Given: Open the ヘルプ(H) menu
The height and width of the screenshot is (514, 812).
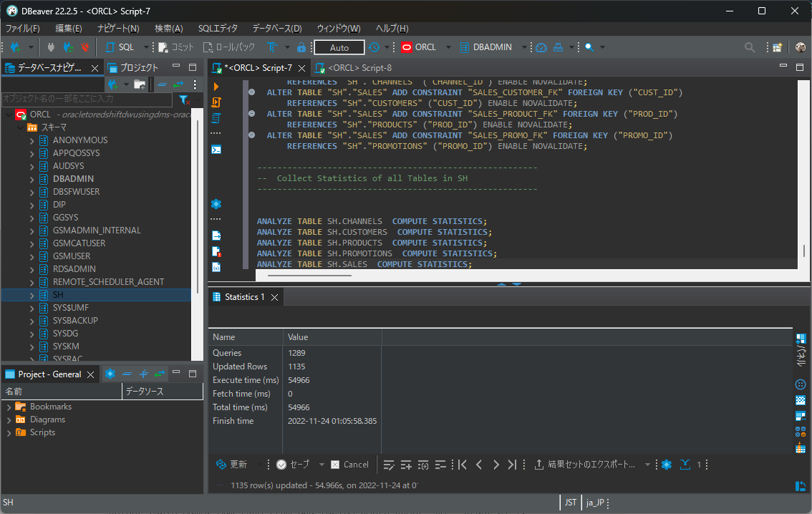Looking at the screenshot, I should coord(392,29).
